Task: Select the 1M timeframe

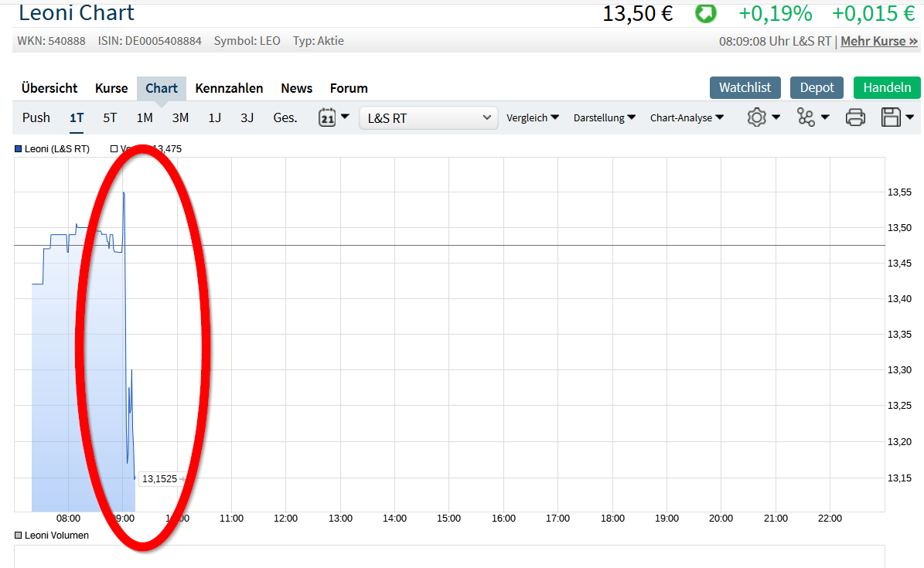Action: (145, 117)
